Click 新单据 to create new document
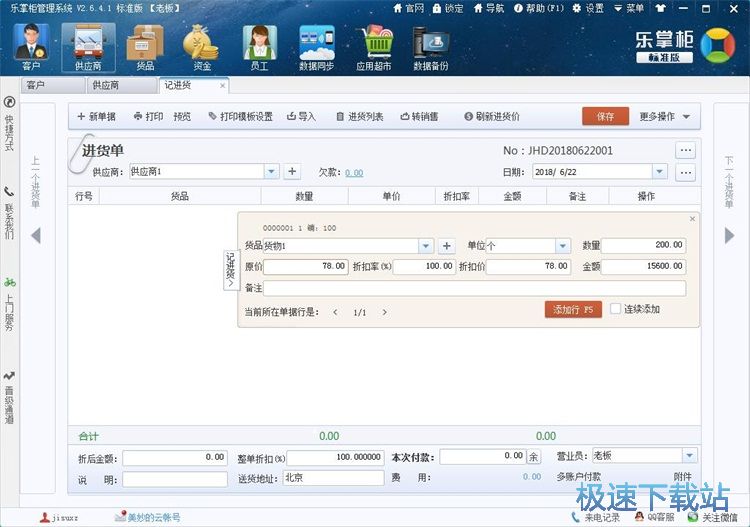This screenshot has height=527, width=750. tap(97, 116)
